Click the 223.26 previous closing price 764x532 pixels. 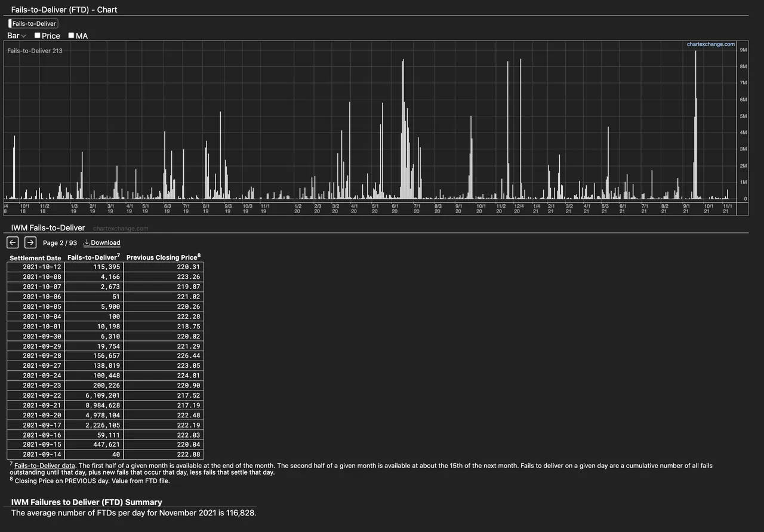click(189, 277)
